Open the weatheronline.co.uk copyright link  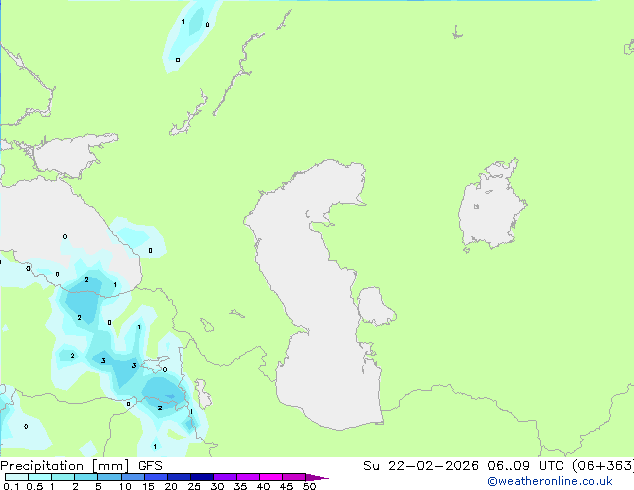(x=550, y=481)
